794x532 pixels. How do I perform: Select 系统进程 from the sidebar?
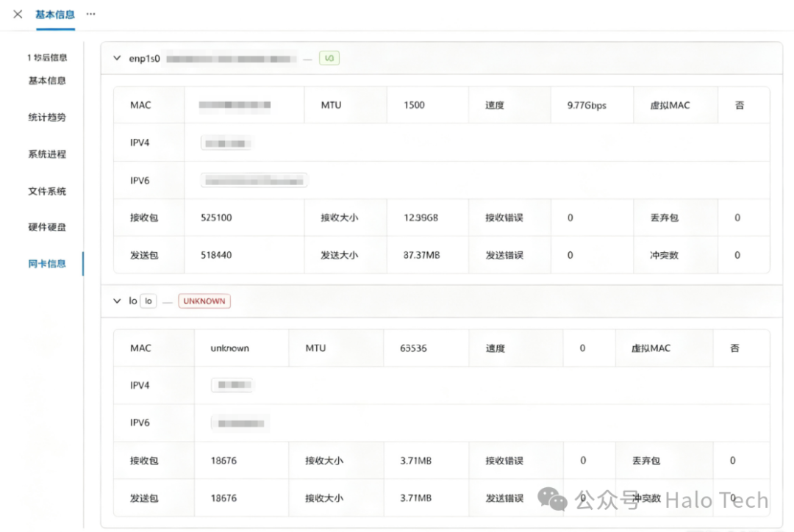[x=47, y=154]
